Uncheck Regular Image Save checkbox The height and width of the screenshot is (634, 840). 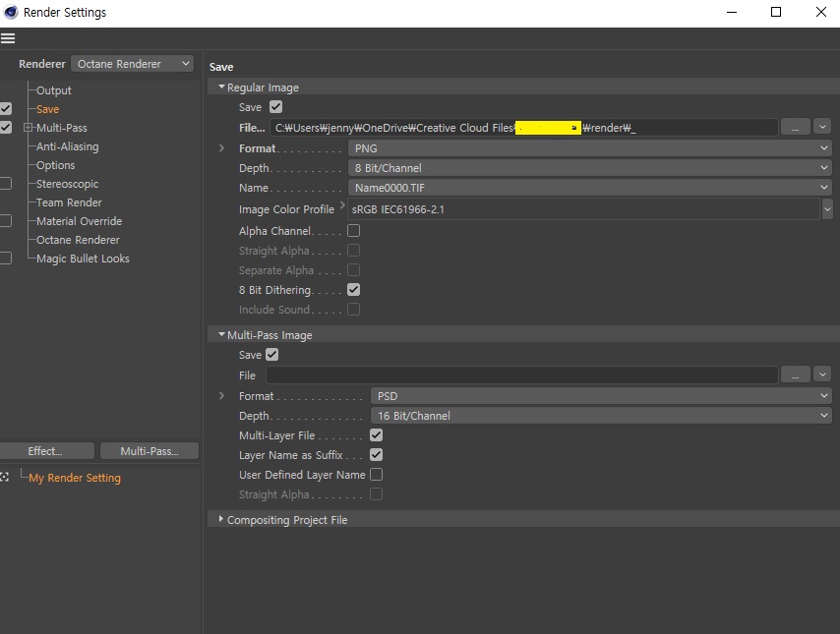click(275, 107)
